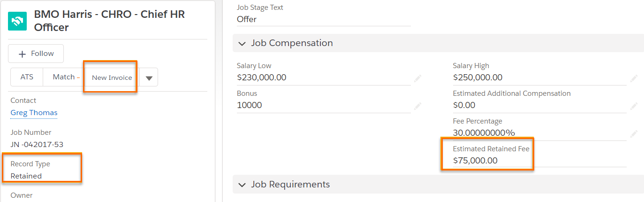Edit Salary Low pencil icon
Image resolution: width=644 pixels, height=202 pixels.
point(417,78)
